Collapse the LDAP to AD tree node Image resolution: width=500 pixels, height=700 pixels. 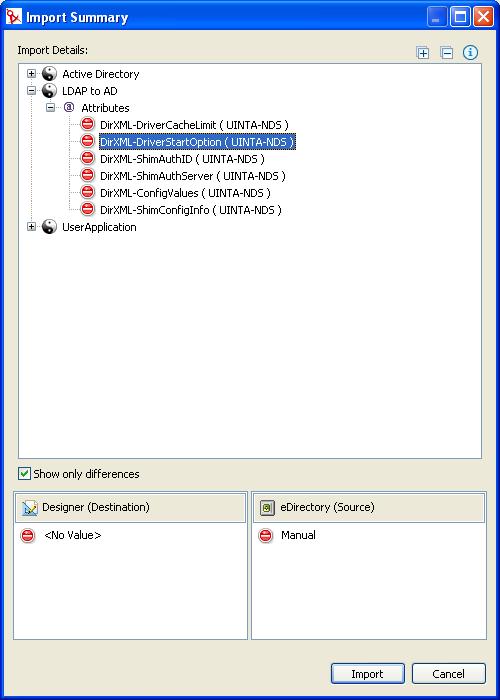pos(31,91)
